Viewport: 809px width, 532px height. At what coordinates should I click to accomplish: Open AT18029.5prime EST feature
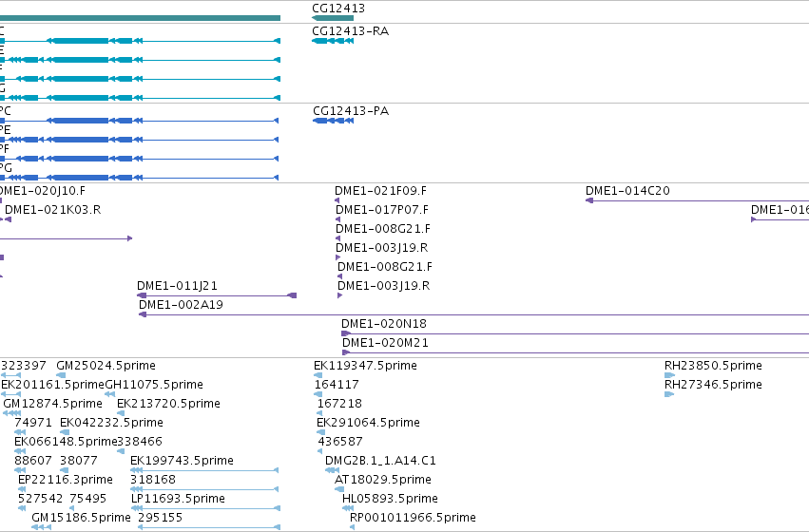point(339,489)
